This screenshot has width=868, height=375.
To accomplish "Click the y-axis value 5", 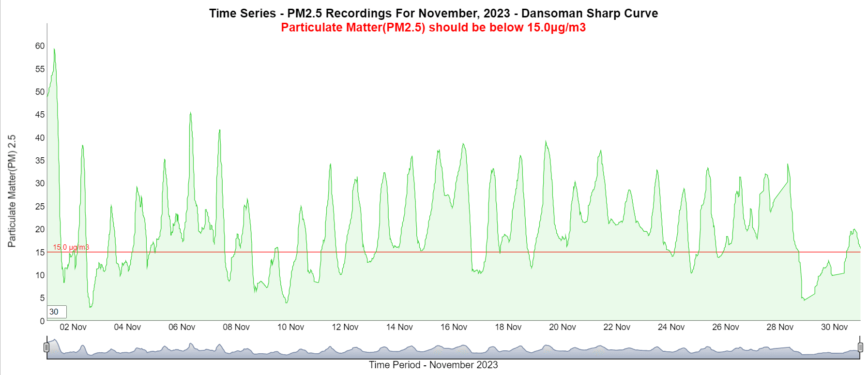I will pos(42,298).
